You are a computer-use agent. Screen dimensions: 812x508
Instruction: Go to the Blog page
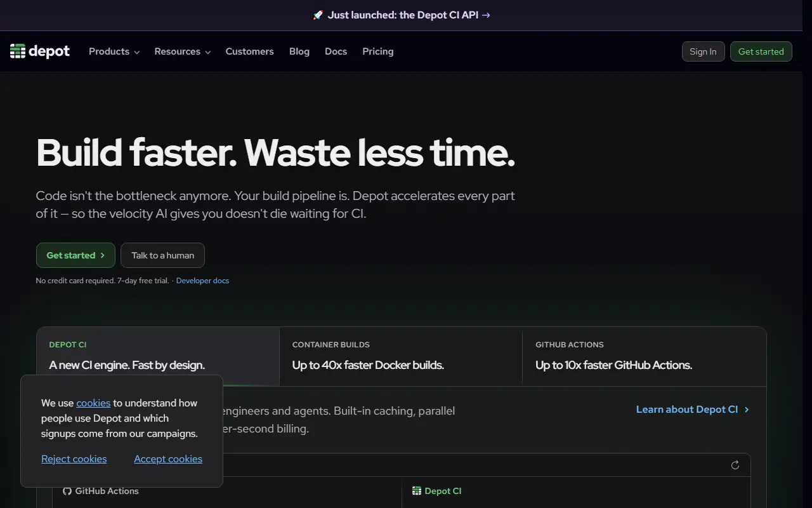pos(299,51)
